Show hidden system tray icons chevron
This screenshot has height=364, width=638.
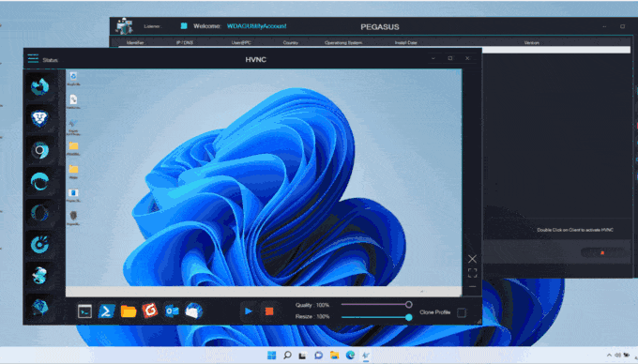pyautogui.click(x=609, y=355)
